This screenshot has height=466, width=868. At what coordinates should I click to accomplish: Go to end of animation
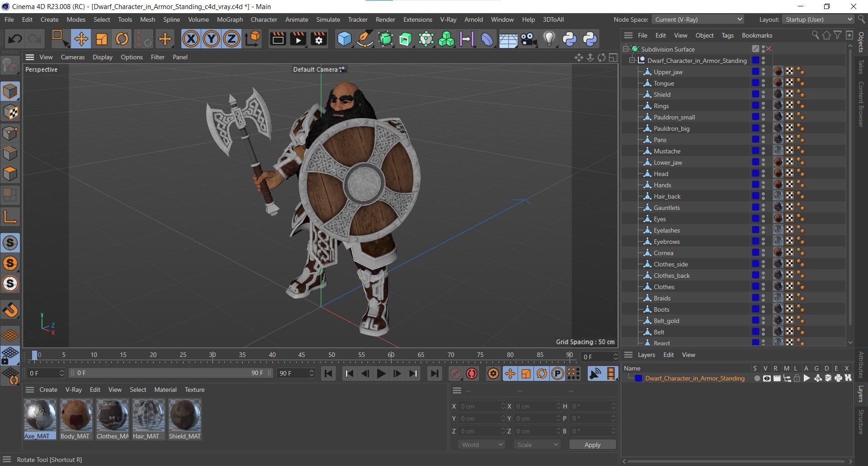tap(434, 373)
